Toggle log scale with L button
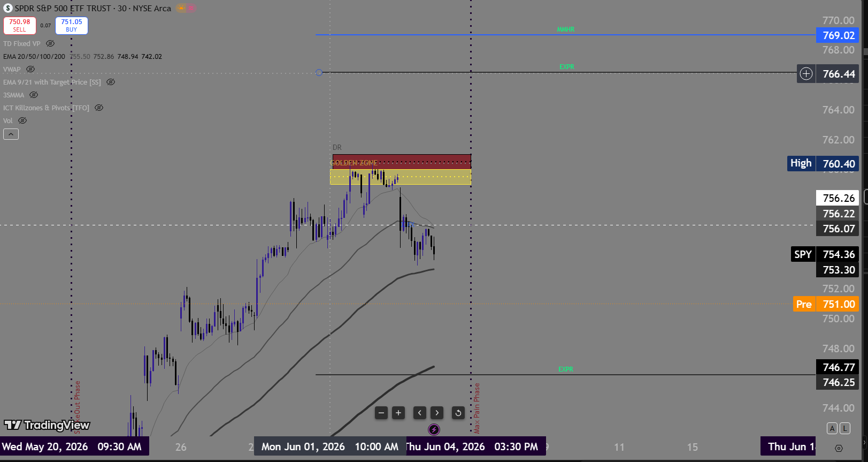The width and height of the screenshot is (868, 462). [844, 428]
